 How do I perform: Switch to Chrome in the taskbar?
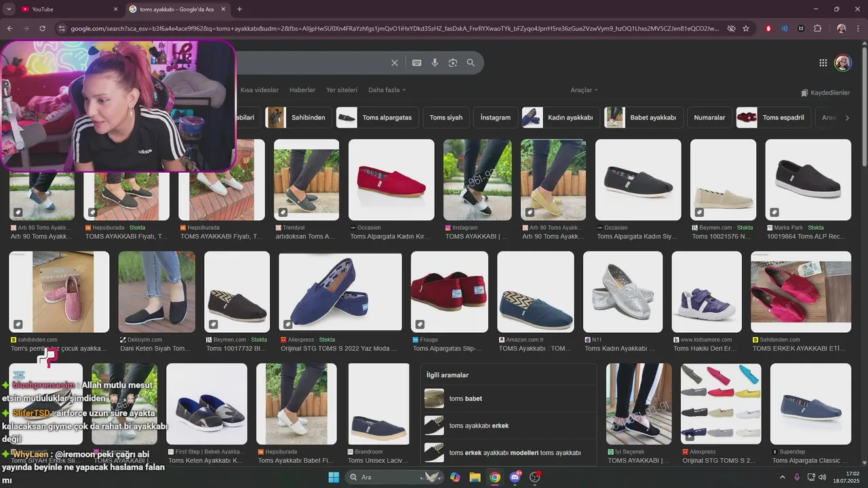tap(495, 477)
